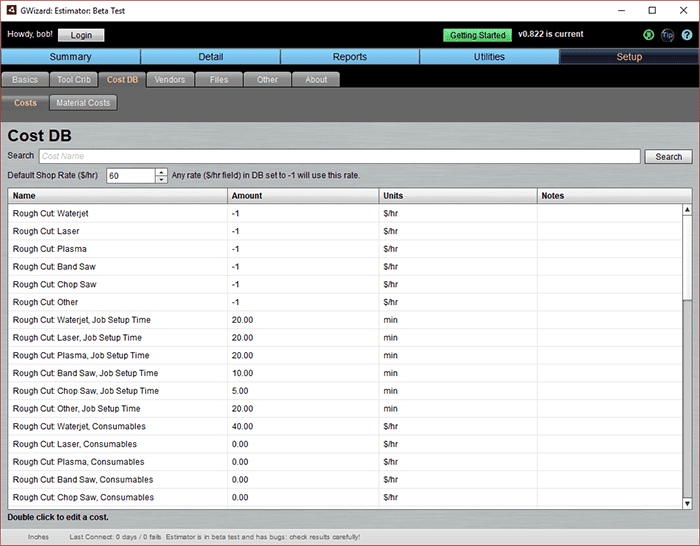Select Rough Cut: Chop Saw, Consumables row
The height and width of the screenshot is (546, 700).
pyautogui.click(x=345, y=497)
